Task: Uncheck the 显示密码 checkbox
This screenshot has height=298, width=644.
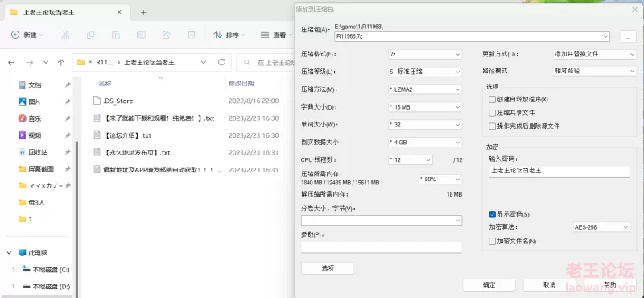Action: 493,214
